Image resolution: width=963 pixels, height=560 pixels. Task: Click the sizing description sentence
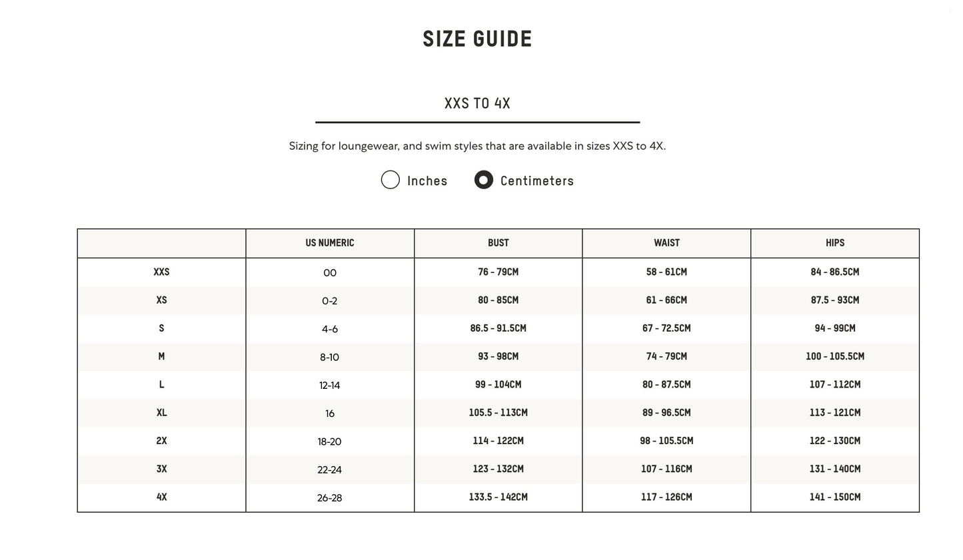477,146
